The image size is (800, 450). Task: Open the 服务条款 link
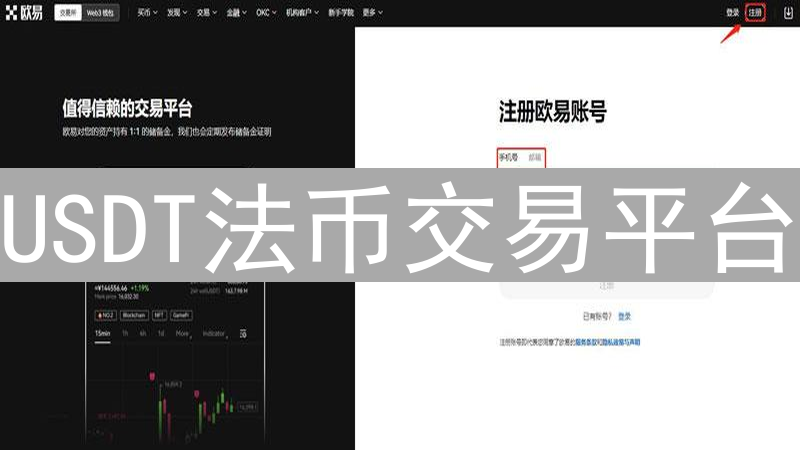coord(586,342)
